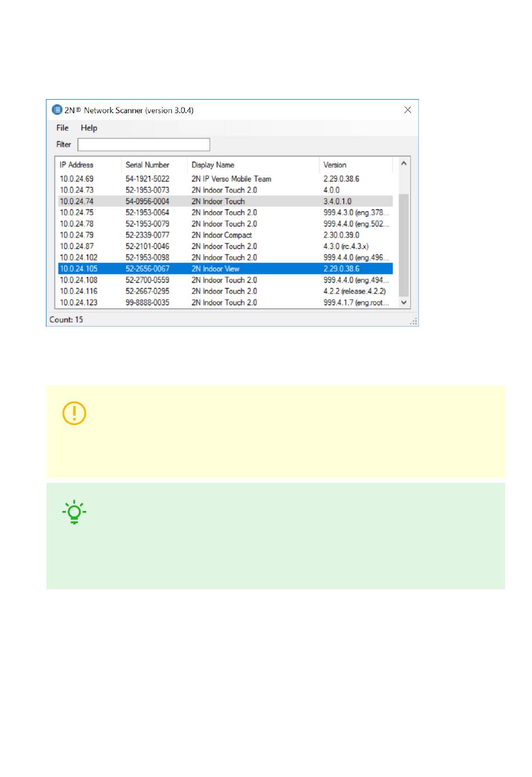
Task: Select device row 10.0.24.108
Action: coord(225,280)
